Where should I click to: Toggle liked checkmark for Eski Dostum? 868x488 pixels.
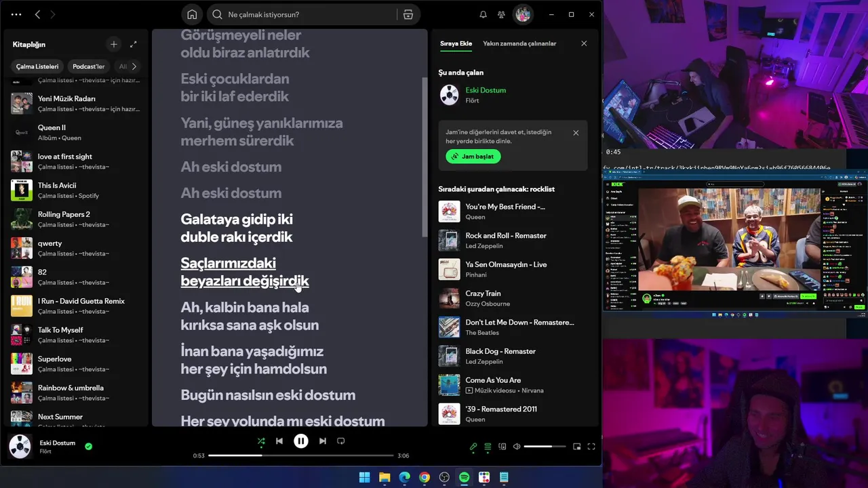[x=89, y=446]
